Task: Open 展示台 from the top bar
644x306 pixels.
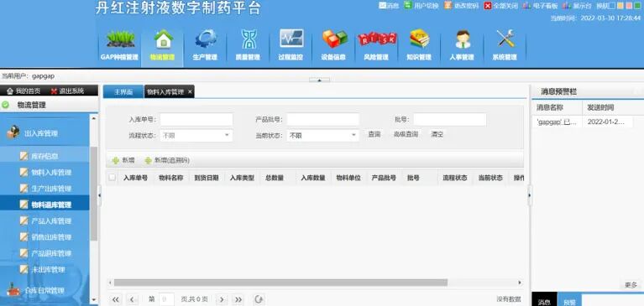Action: pos(577,6)
